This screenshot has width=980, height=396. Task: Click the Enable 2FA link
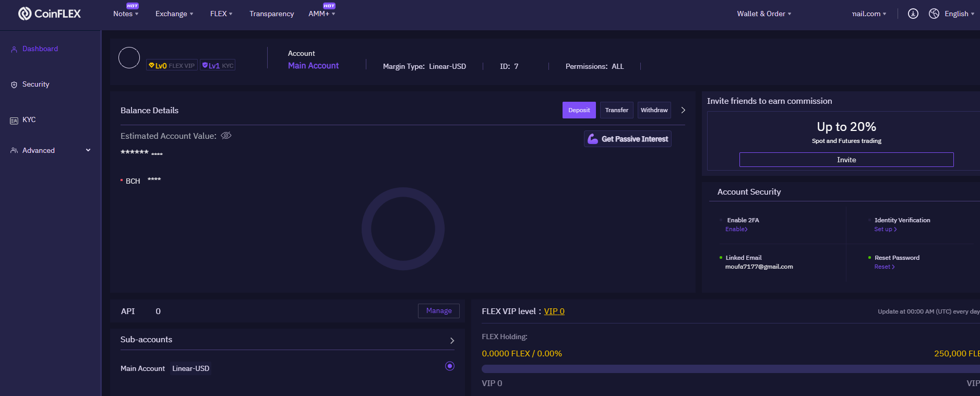(736, 229)
